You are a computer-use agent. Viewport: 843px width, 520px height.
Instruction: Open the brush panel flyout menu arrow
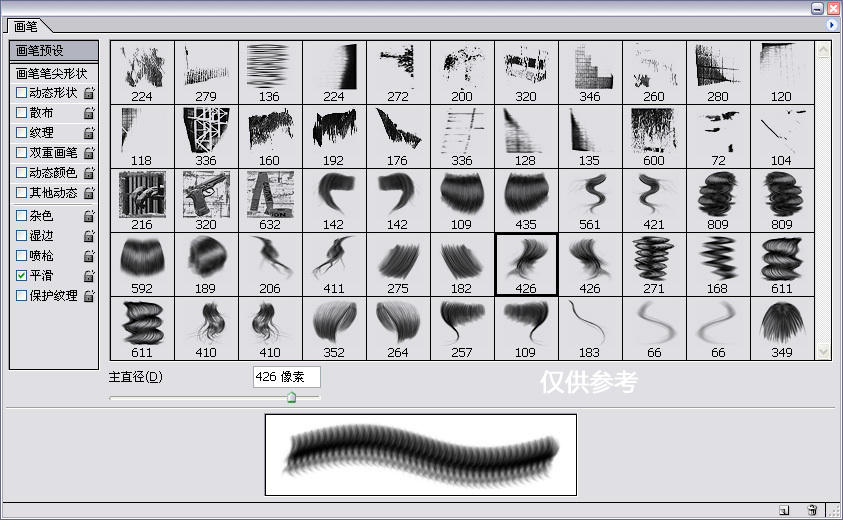832,25
